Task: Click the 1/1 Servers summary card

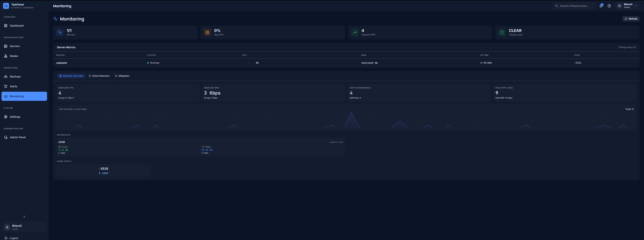Action: coord(125,33)
